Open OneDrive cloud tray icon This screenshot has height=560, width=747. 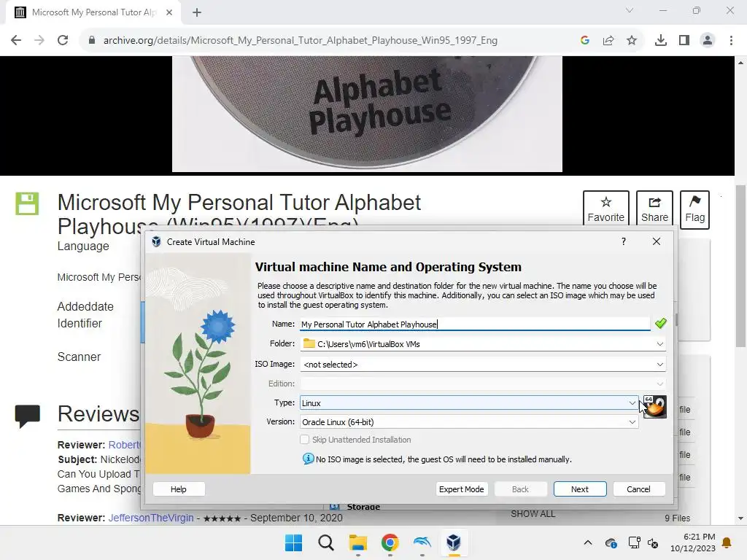point(611,542)
